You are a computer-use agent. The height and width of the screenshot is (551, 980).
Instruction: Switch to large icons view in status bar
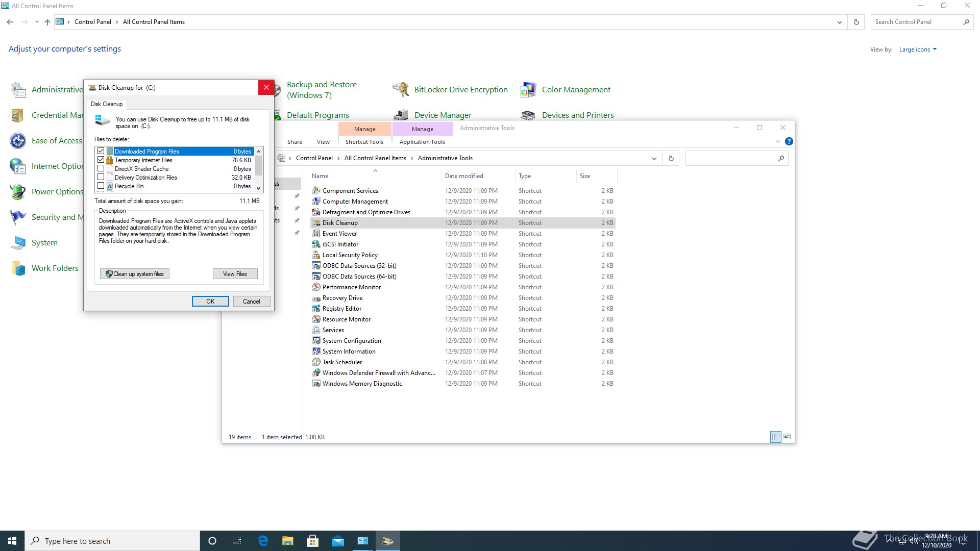787,437
